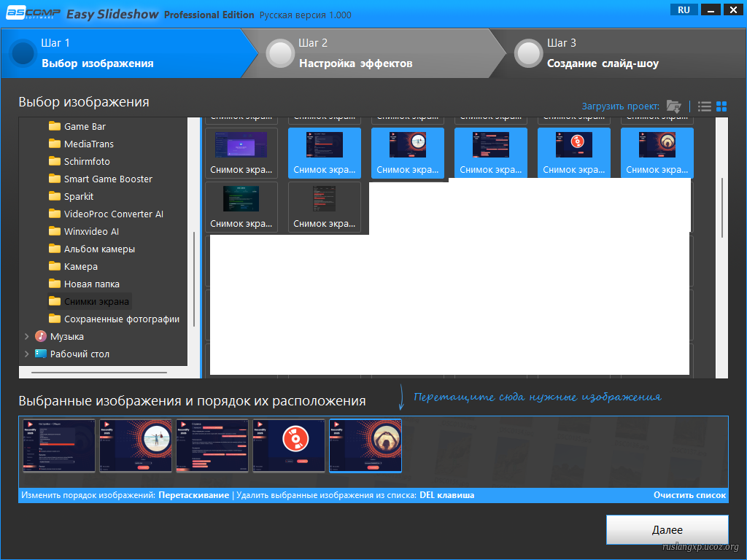Select the Камера folder label
747x560 pixels.
click(x=81, y=267)
